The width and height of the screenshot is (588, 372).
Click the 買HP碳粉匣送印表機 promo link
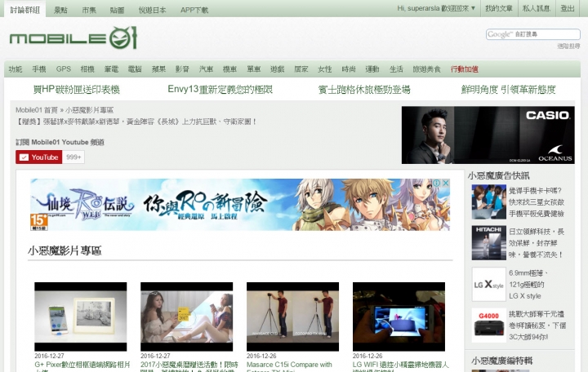pyautogui.click(x=77, y=90)
